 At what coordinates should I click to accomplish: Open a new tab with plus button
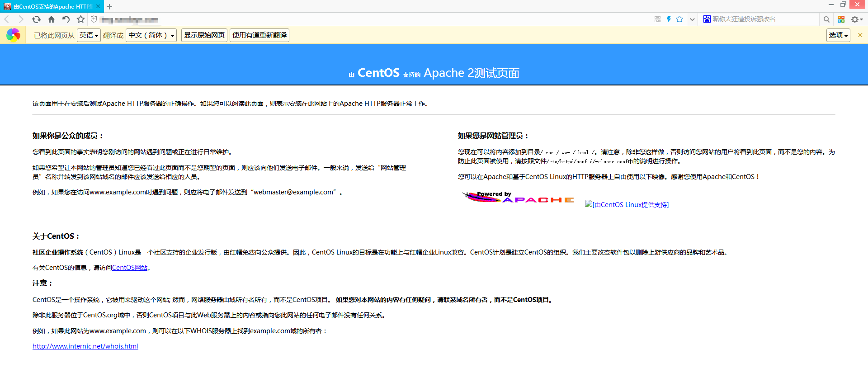pos(109,7)
